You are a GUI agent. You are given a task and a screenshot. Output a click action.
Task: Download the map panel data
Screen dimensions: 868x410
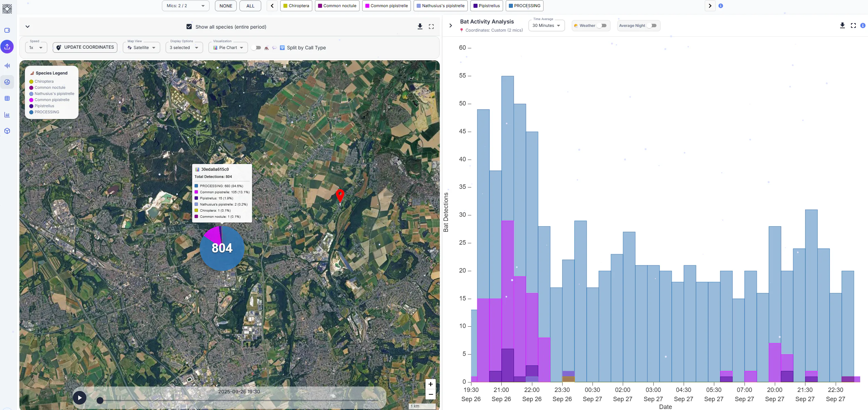[x=420, y=27]
